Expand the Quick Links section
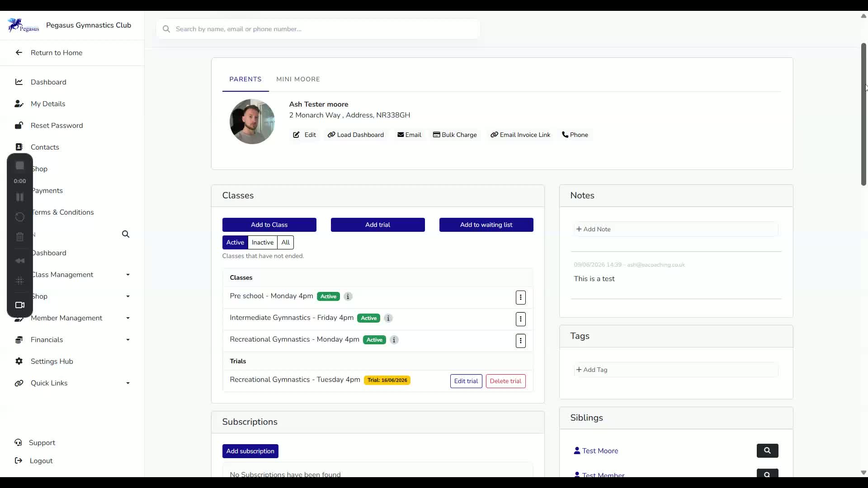This screenshot has width=868, height=488. coord(72,383)
